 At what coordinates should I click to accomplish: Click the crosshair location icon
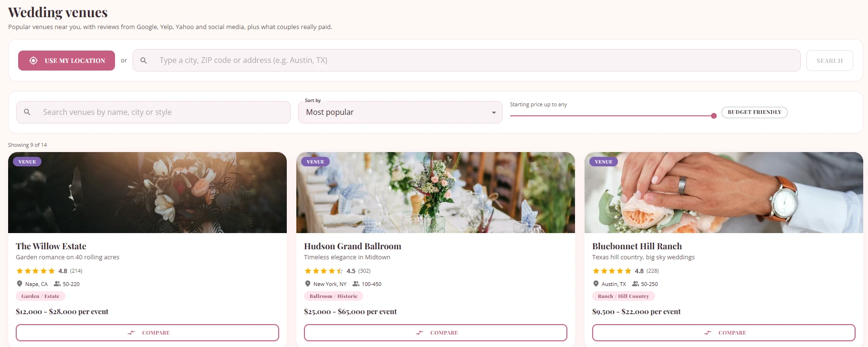33,61
